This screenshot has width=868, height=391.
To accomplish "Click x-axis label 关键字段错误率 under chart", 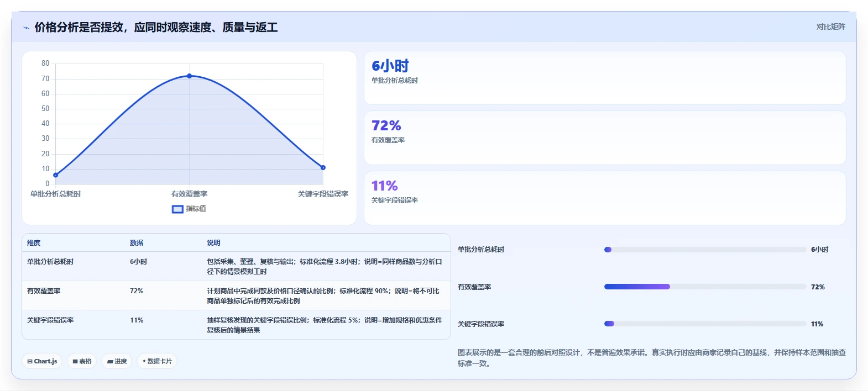I will click(323, 194).
